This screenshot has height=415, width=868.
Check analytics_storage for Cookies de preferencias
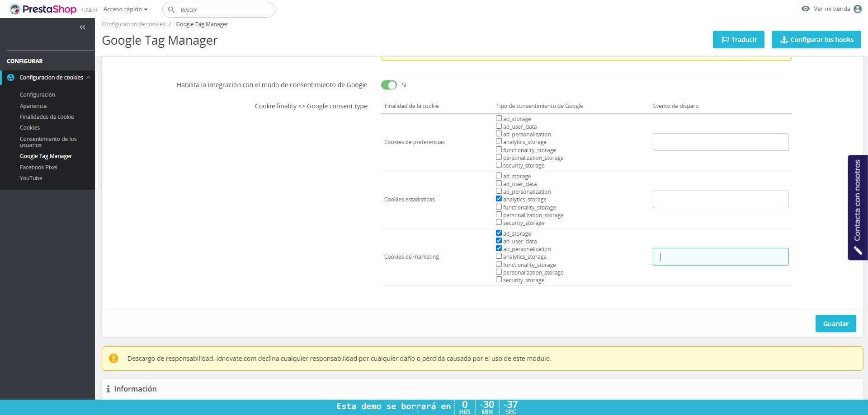pyautogui.click(x=499, y=141)
